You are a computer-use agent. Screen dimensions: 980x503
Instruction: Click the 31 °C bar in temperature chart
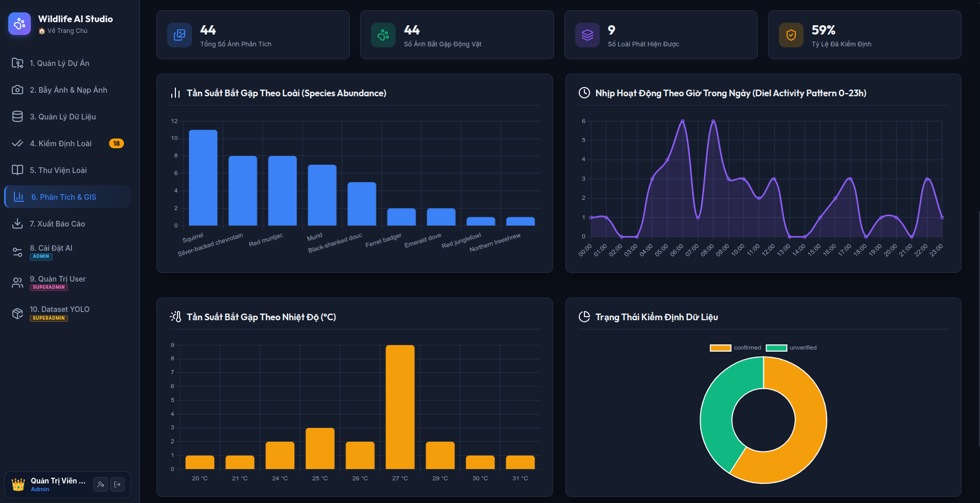coord(520,462)
